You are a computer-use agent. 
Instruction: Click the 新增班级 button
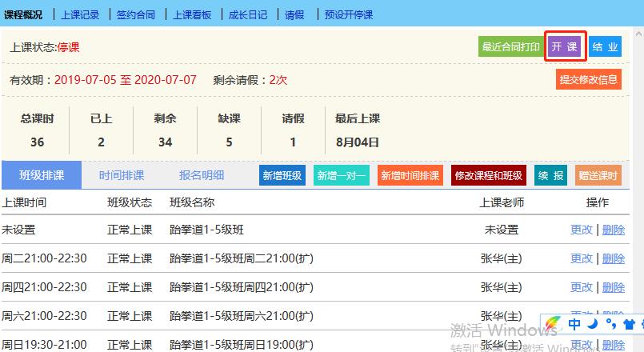pyautogui.click(x=282, y=176)
